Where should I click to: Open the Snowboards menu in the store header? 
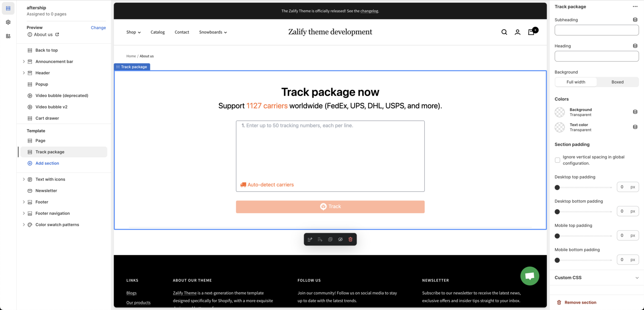click(213, 32)
